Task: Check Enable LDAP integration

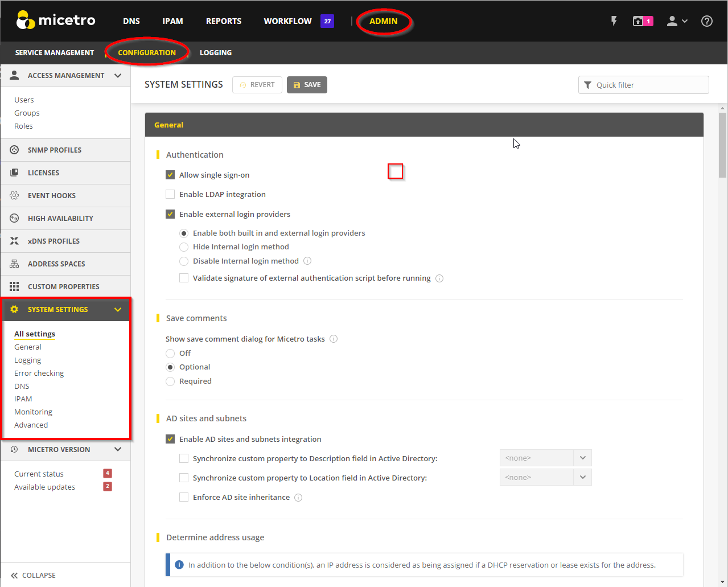Action: click(x=170, y=194)
